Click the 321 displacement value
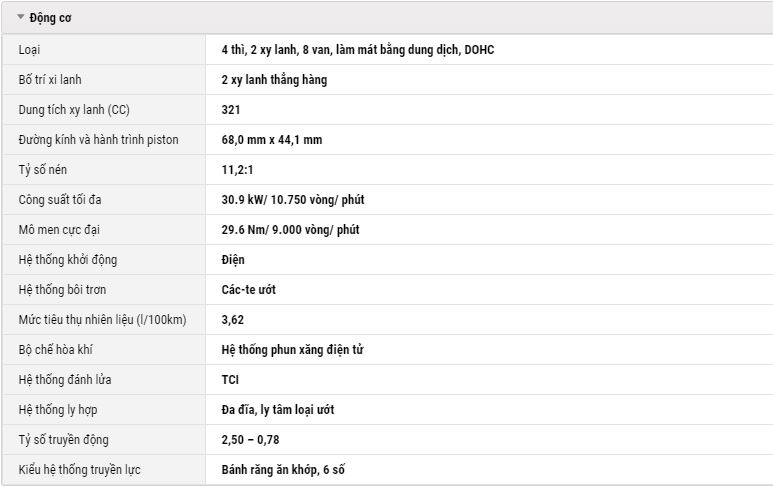The height and width of the screenshot is (487, 773). click(231, 110)
